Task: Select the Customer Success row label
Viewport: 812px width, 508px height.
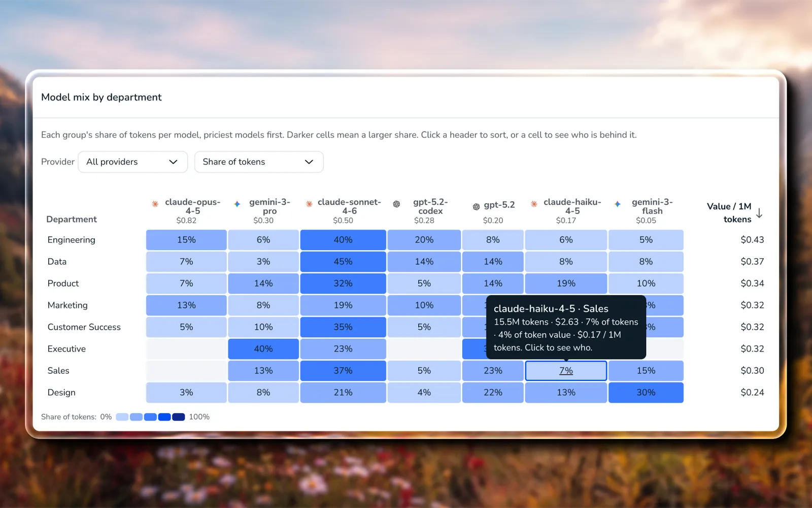Action: [x=84, y=327]
